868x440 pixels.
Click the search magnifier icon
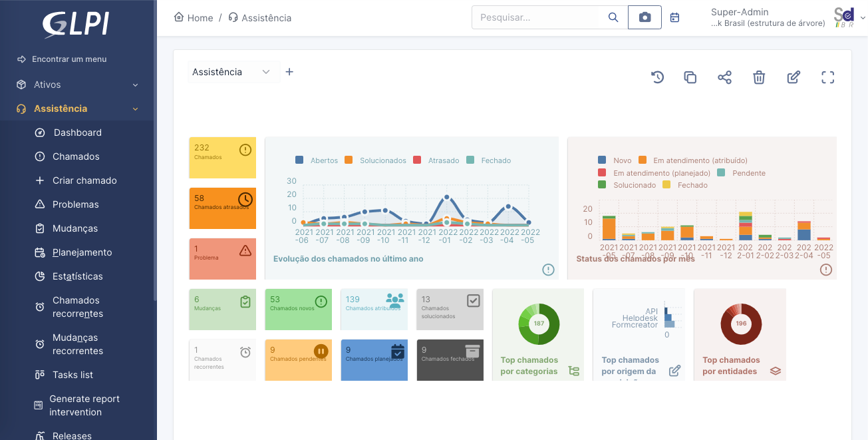click(613, 17)
